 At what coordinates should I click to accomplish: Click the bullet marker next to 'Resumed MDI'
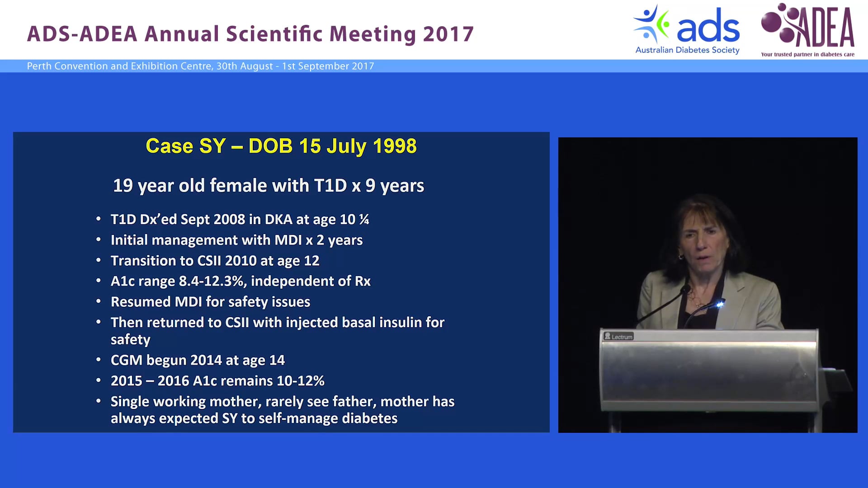coord(99,301)
